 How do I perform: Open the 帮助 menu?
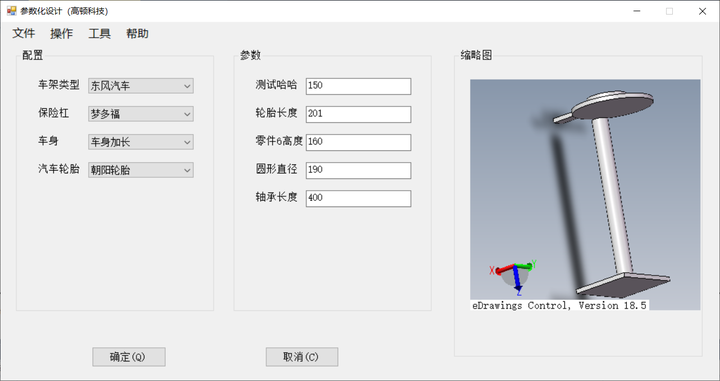click(x=137, y=34)
